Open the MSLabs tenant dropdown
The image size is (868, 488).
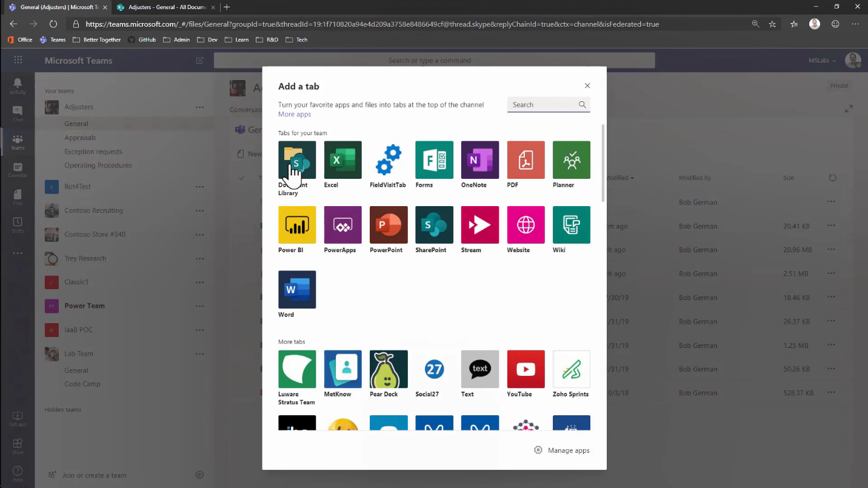pos(823,61)
